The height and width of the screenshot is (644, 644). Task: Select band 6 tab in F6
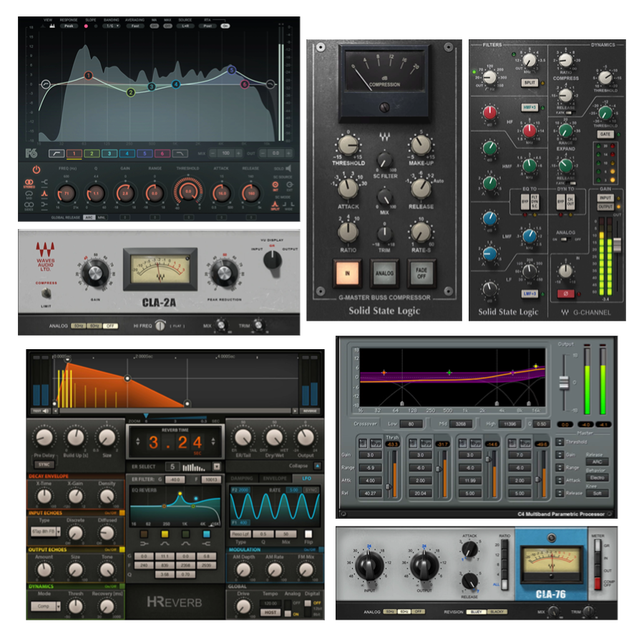pos(162,154)
